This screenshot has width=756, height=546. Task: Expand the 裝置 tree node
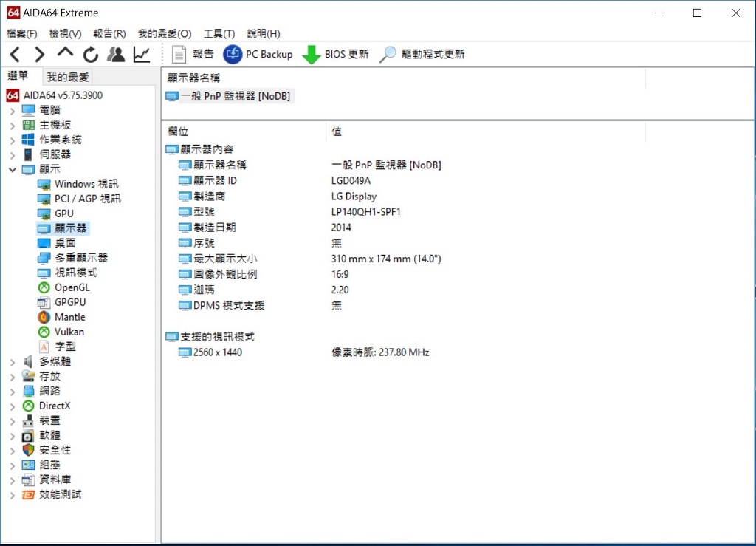point(13,421)
